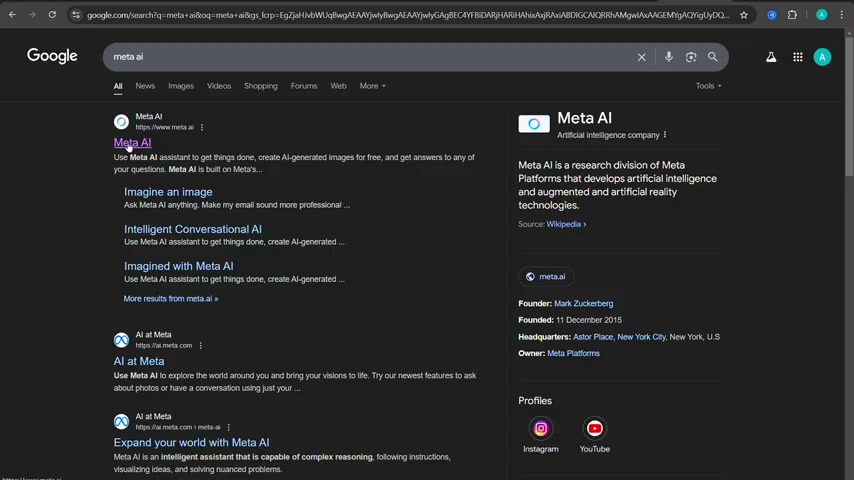The height and width of the screenshot is (480, 854).
Task: Open site information icon in address bar
Action: (76, 15)
